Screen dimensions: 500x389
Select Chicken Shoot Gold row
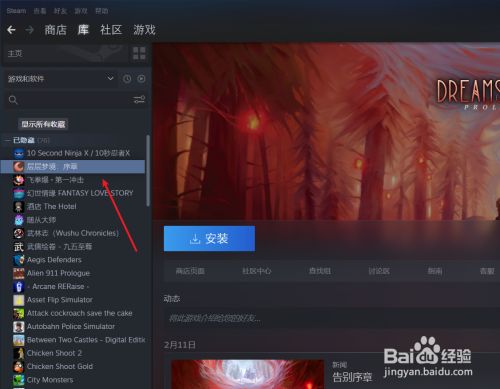click(x=73, y=367)
